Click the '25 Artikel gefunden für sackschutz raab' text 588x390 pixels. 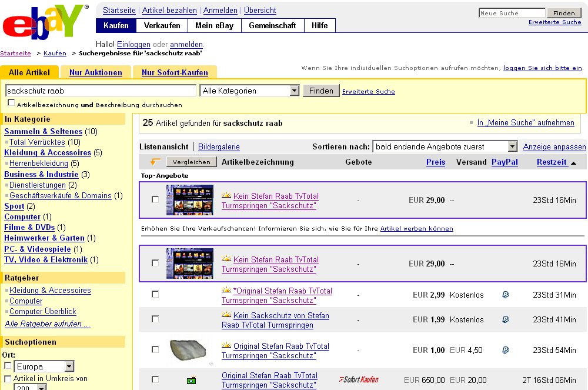[x=213, y=123]
